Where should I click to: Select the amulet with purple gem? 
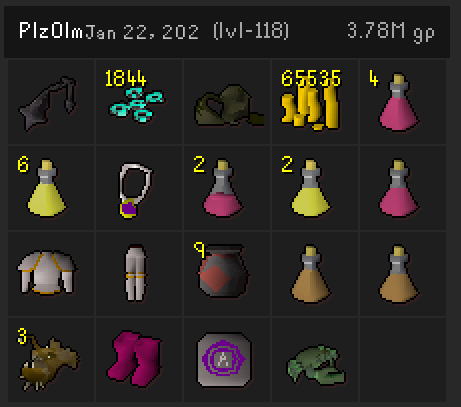(x=135, y=190)
